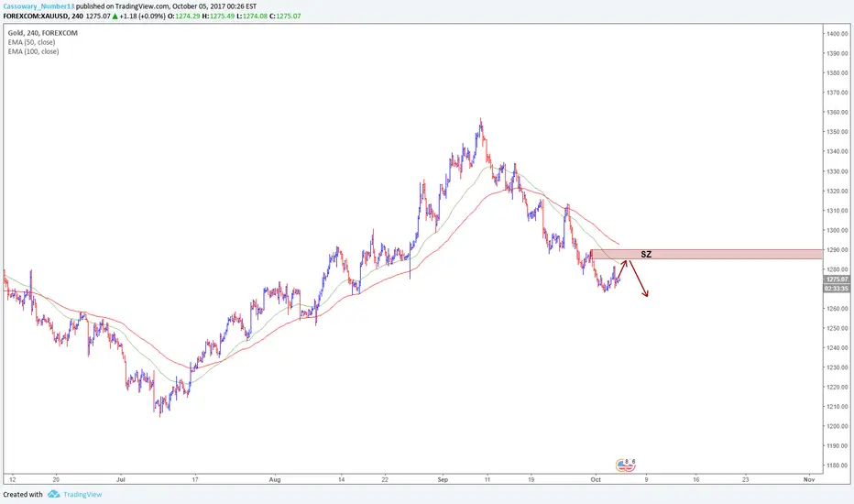Click the '12' date label on time axis
Image resolution: width=854 pixels, height=504 pixels.
[x=13, y=479]
